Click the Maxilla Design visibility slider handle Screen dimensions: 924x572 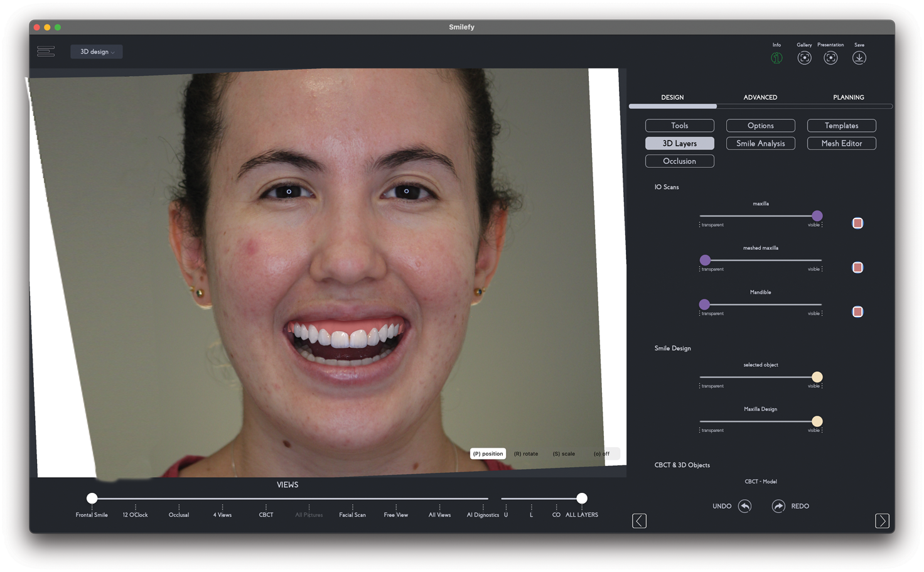click(x=817, y=421)
